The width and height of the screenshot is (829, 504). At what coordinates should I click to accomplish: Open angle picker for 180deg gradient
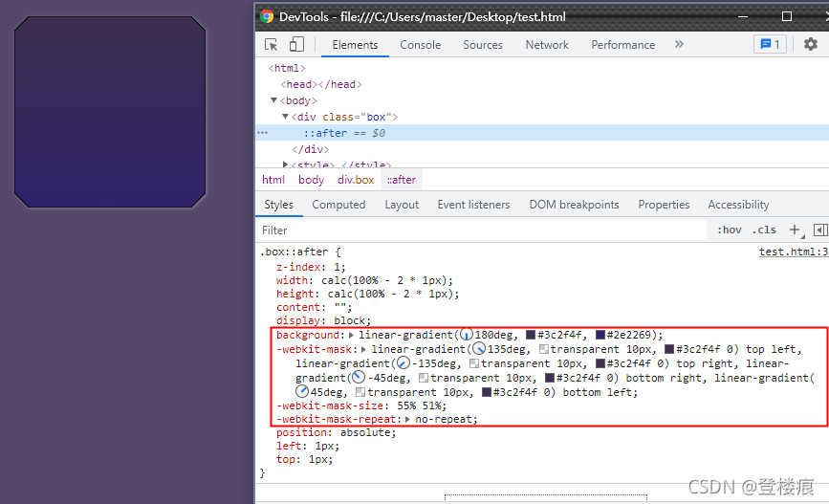pyautogui.click(x=467, y=335)
